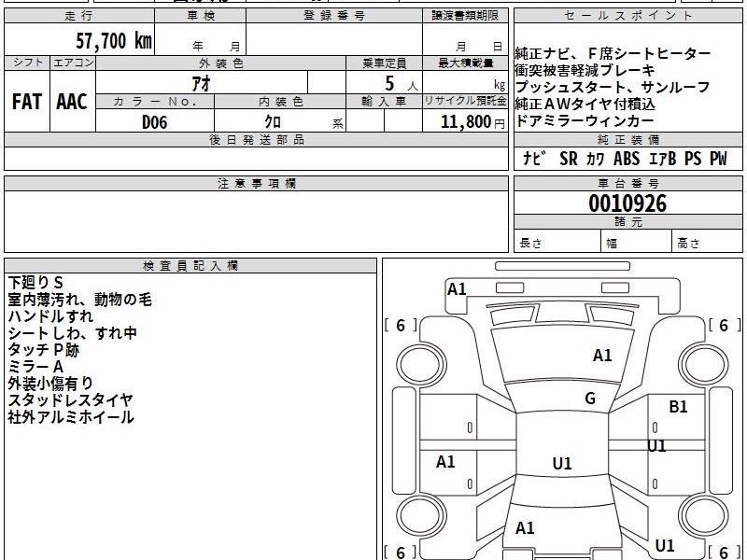This screenshot has height=560, width=747.
Task: Select the セールスポイント heading
Action: coord(627,16)
